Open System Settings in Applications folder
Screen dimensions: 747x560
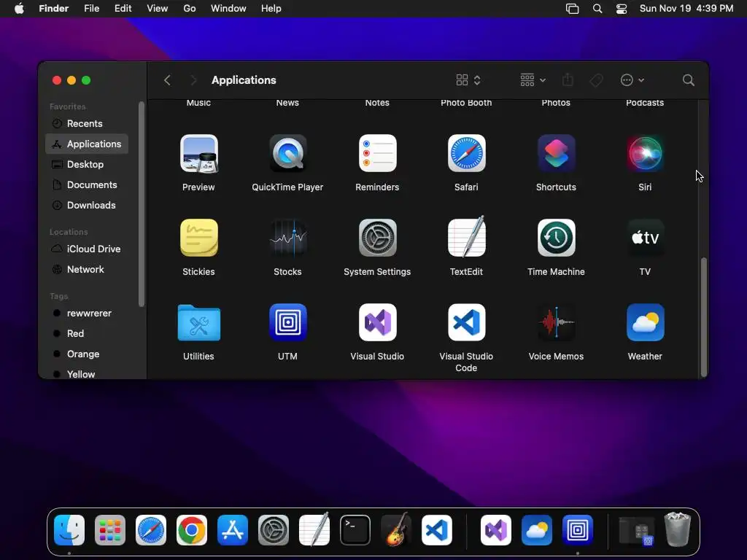(377, 238)
